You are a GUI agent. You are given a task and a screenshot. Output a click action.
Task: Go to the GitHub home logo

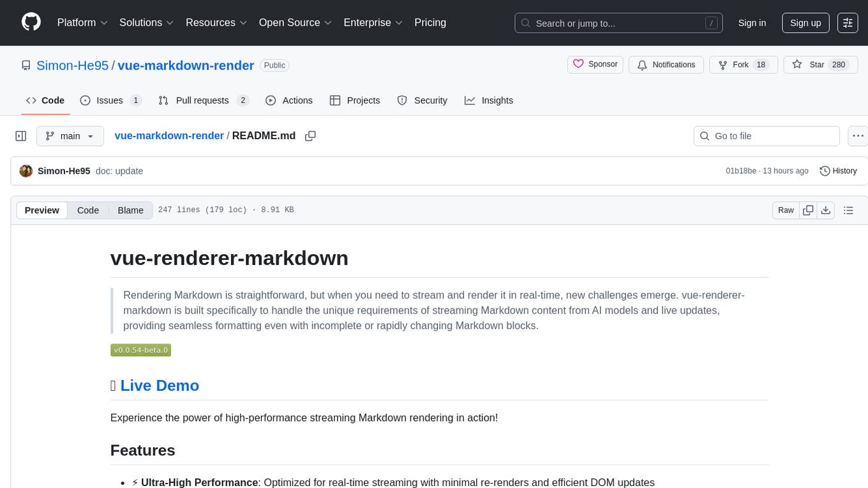[x=31, y=22]
